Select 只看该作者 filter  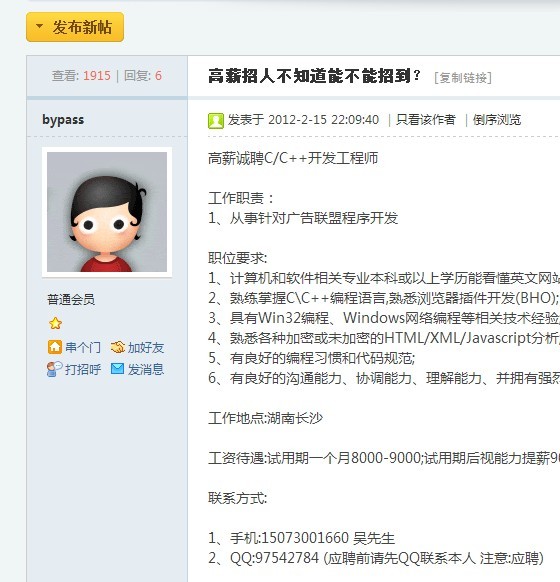coord(426,120)
